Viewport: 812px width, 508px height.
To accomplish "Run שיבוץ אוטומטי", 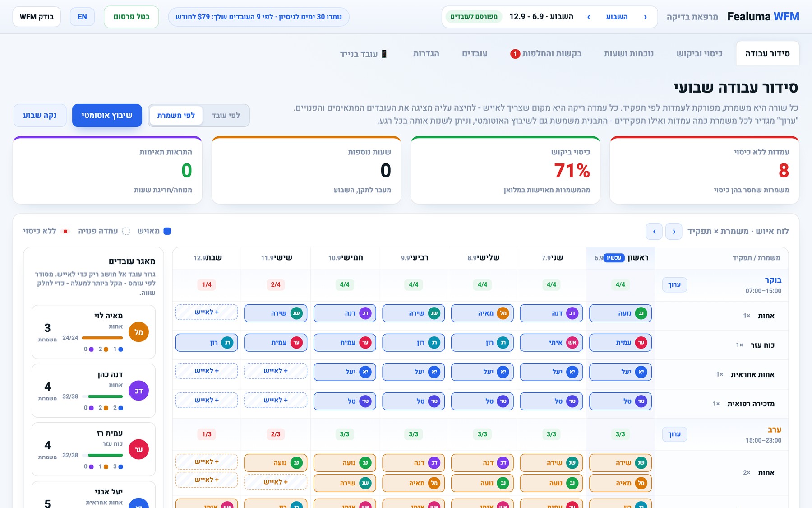I will [107, 116].
